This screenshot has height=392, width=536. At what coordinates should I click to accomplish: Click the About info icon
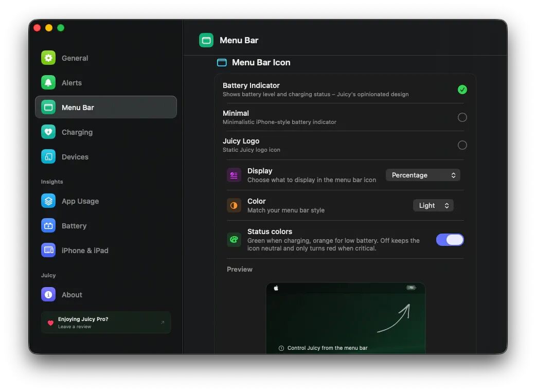tap(48, 294)
